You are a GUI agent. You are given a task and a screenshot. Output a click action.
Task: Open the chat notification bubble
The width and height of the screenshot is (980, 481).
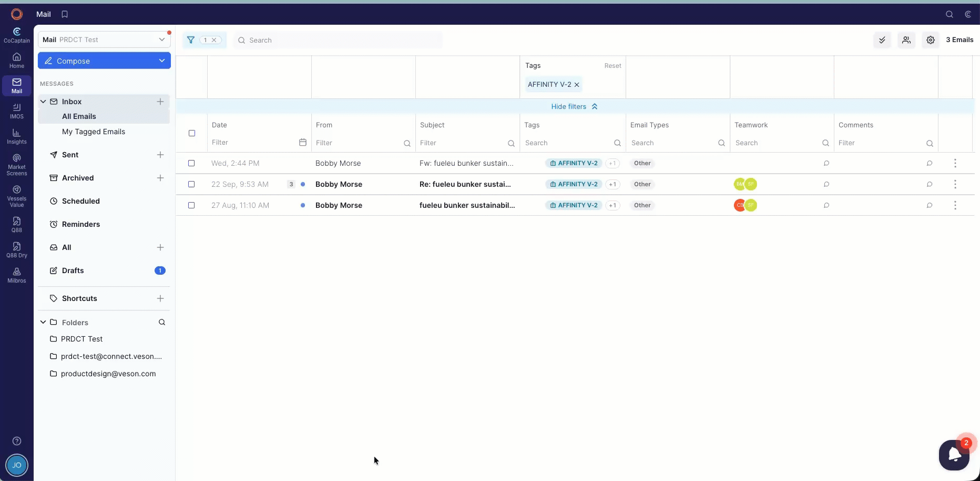(x=954, y=455)
